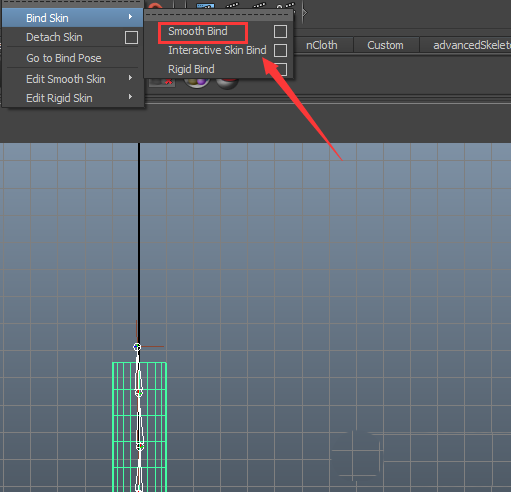Image resolution: width=511 pixels, height=492 pixels.
Task: Open Detach Skin option box
Action: pos(131,37)
